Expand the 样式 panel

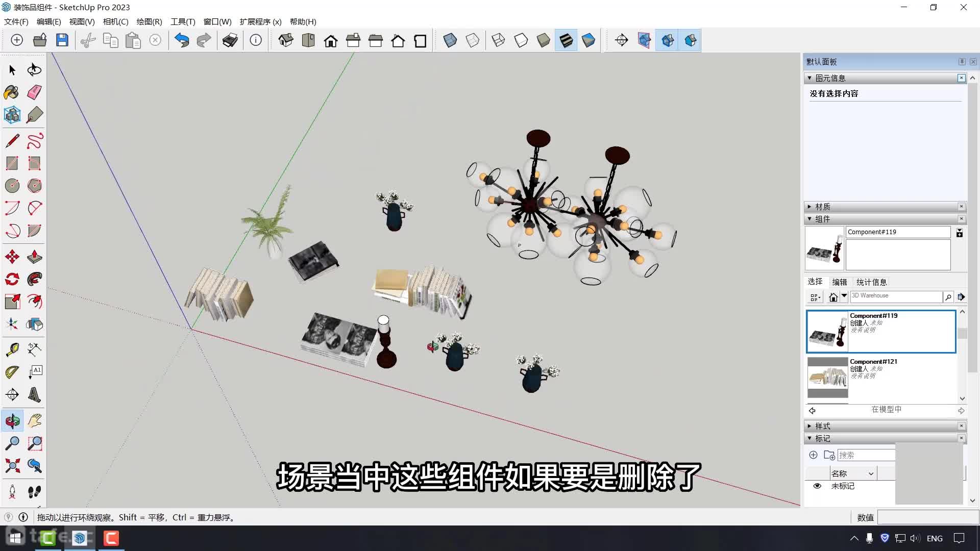(x=810, y=426)
